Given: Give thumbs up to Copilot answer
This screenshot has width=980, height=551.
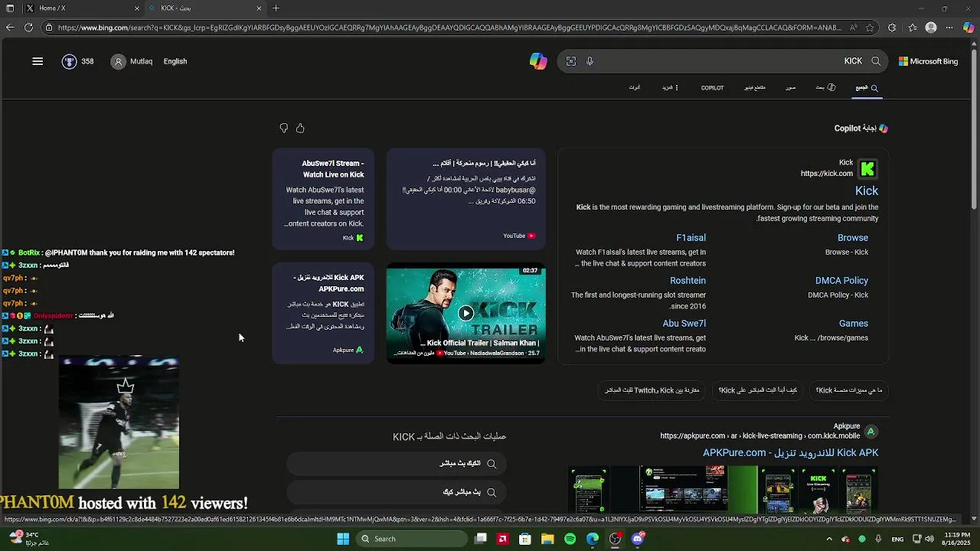Looking at the screenshot, I should click(300, 128).
